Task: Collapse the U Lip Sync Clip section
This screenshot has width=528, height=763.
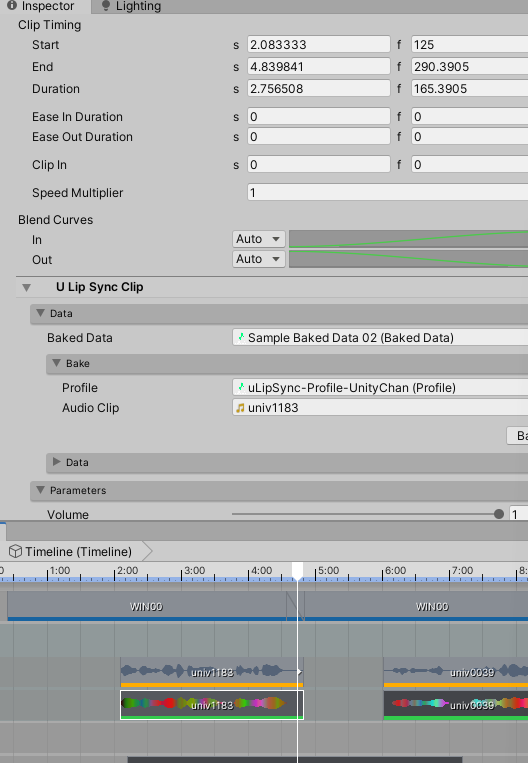Action: 27,287
